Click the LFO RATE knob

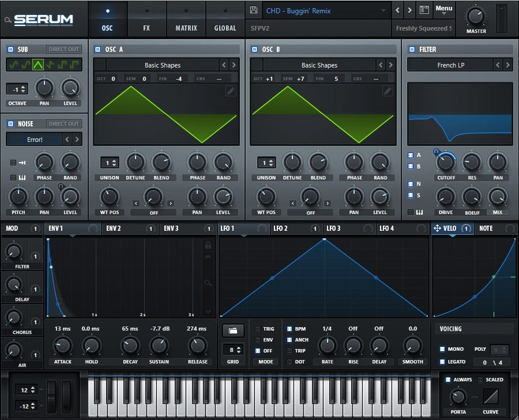[328, 346]
